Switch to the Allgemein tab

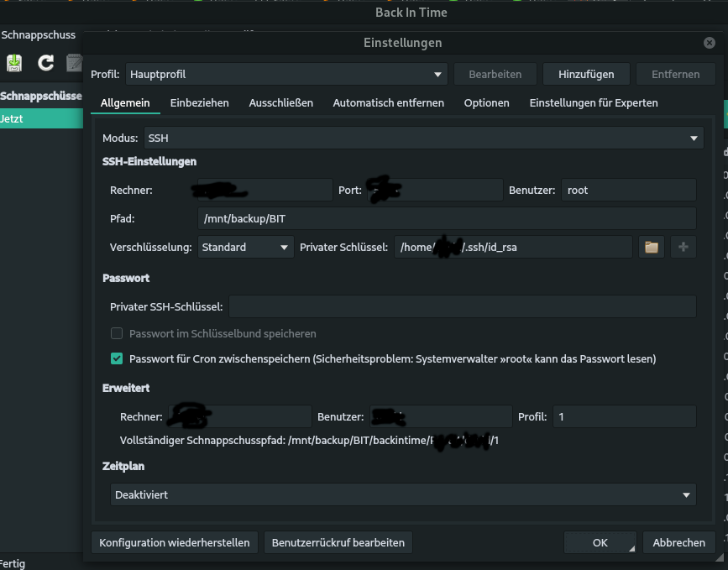[x=125, y=103]
